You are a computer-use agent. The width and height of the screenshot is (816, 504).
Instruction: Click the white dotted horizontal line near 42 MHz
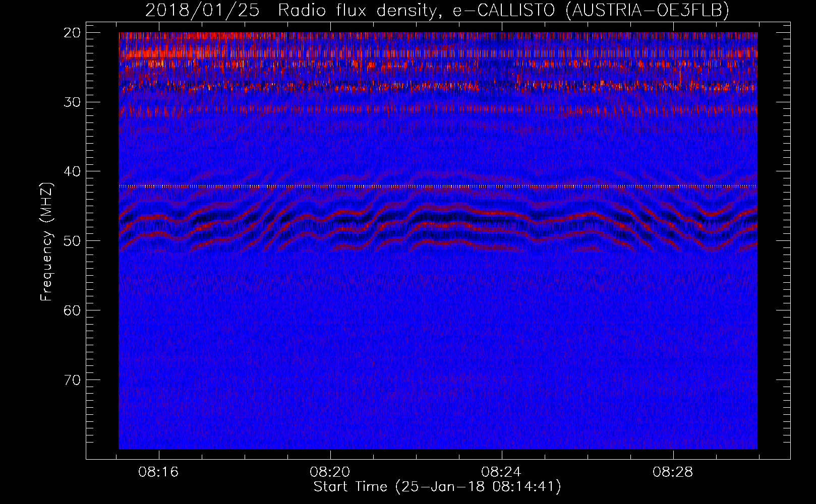pos(438,186)
